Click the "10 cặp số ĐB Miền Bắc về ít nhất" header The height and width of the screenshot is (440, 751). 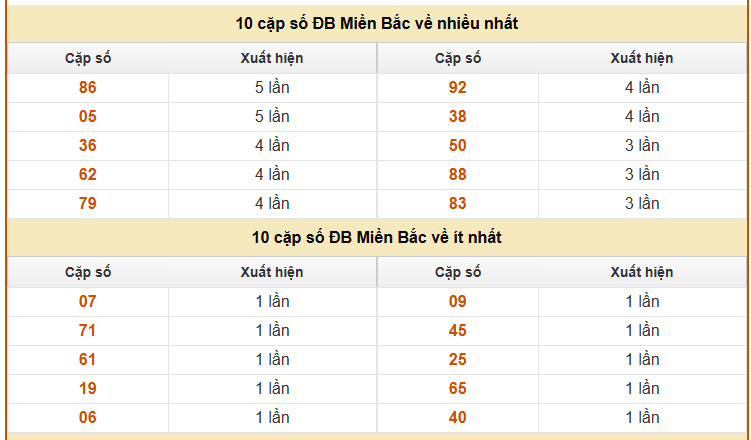(x=377, y=237)
